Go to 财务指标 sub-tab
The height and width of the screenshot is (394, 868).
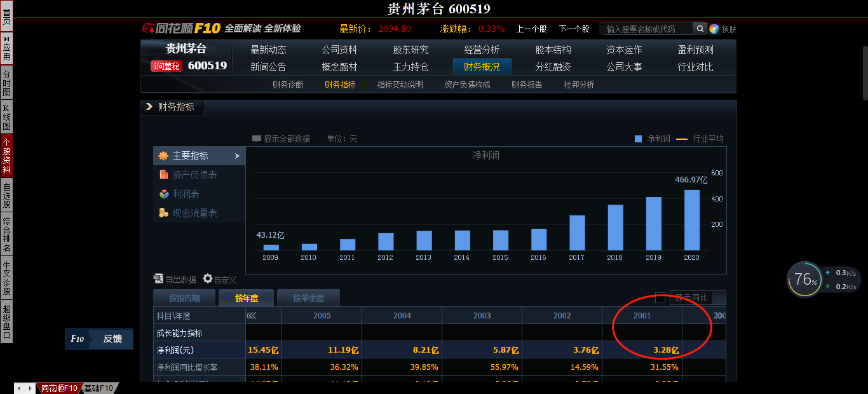click(340, 85)
